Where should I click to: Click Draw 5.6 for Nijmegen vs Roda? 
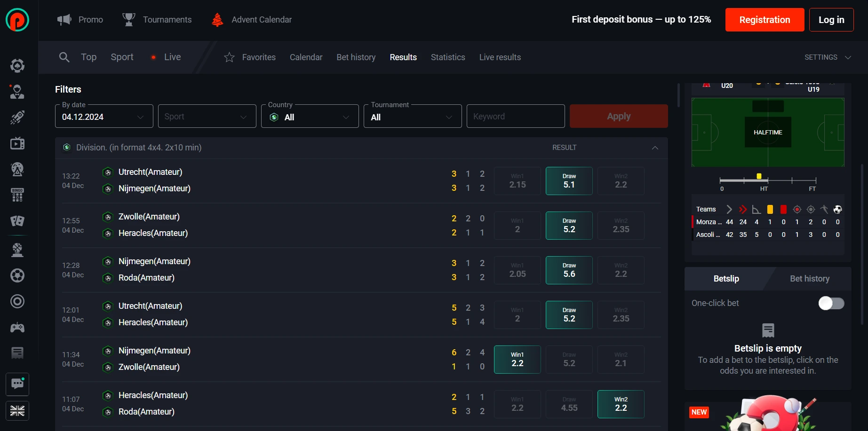[x=569, y=270]
